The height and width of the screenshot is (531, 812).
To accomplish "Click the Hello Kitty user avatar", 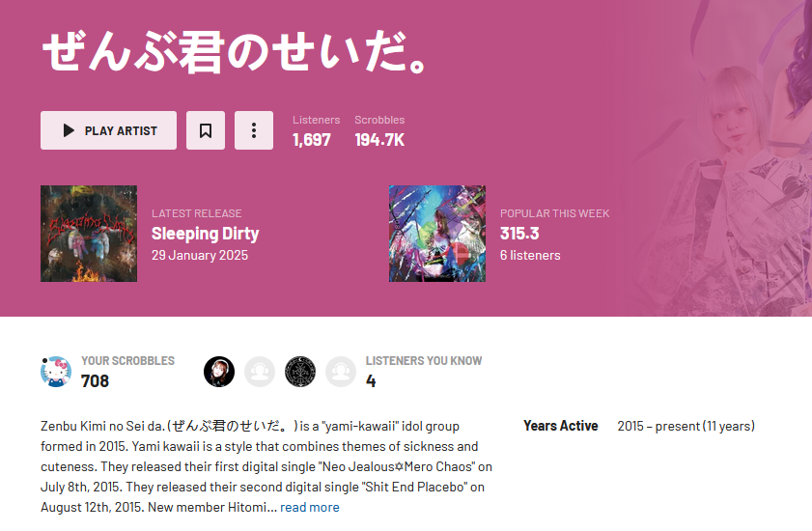I will [56, 372].
